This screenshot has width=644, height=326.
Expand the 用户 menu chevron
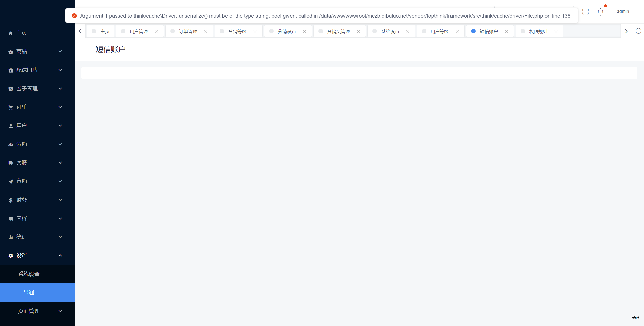pyautogui.click(x=60, y=126)
